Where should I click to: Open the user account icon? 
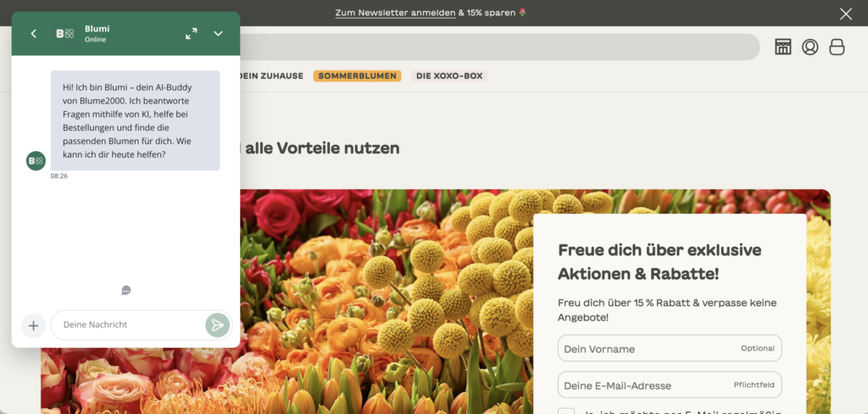pyautogui.click(x=810, y=48)
